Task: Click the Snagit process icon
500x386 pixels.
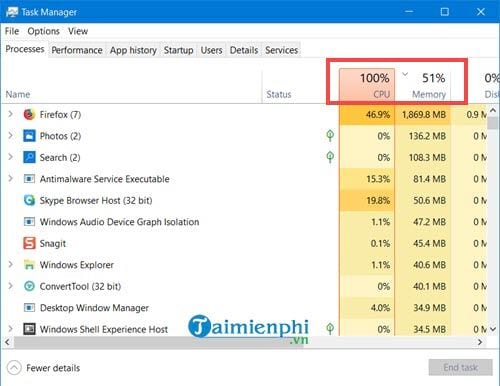Action: point(29,243)
